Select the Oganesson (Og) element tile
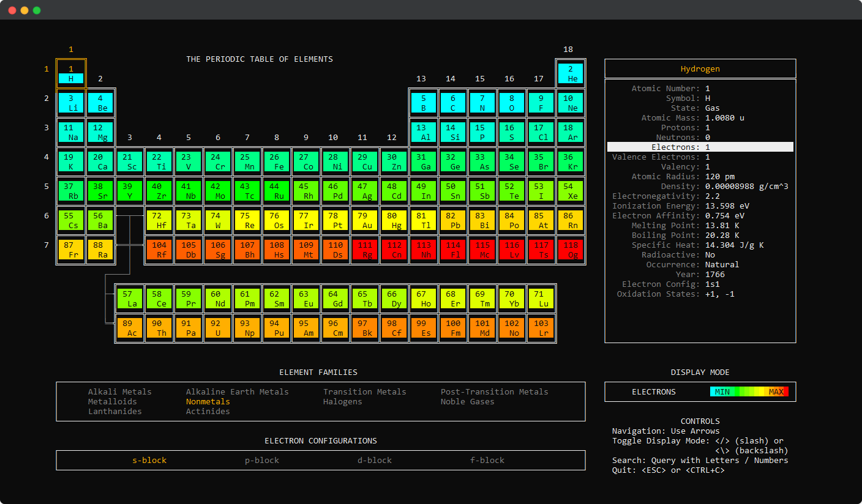The width and height of the screenshot is (862, 504). click(x=571, y=250)
